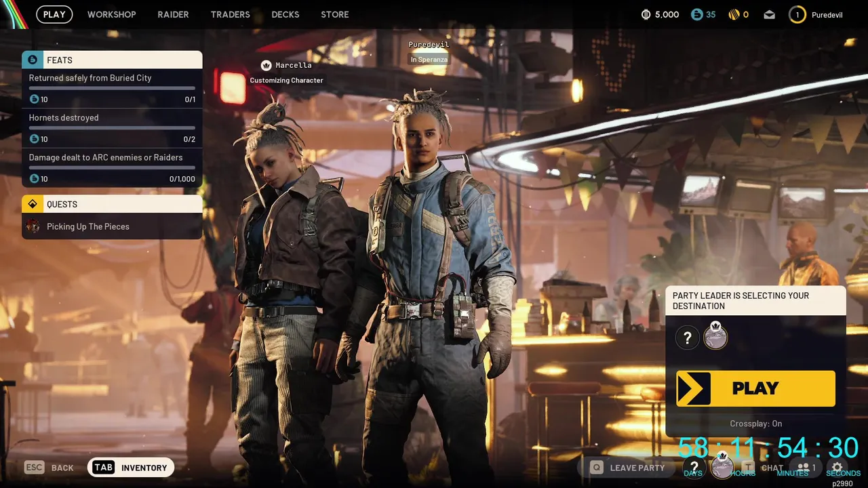Click the coin currency icon showing 5,000
This screenshot has height=488, width=868.
[x=646, y=14]
